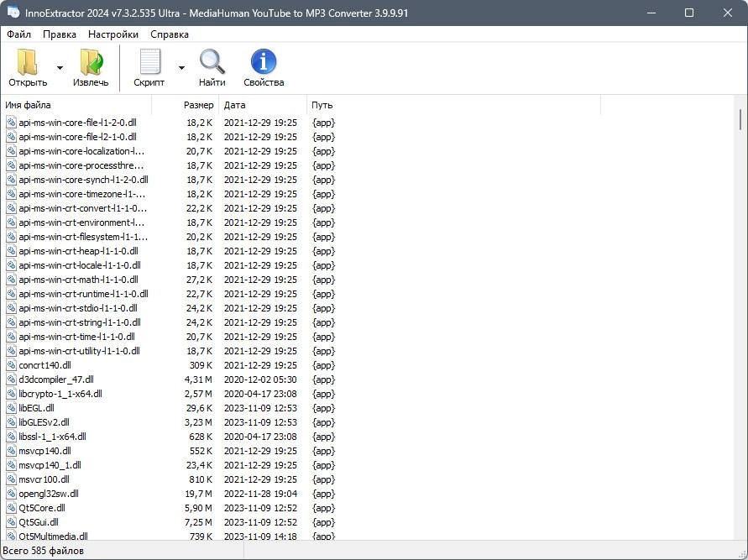748x560 pixels.
Task: Click the InnoExtractor app icon in title bar
Action: point(13,13)
